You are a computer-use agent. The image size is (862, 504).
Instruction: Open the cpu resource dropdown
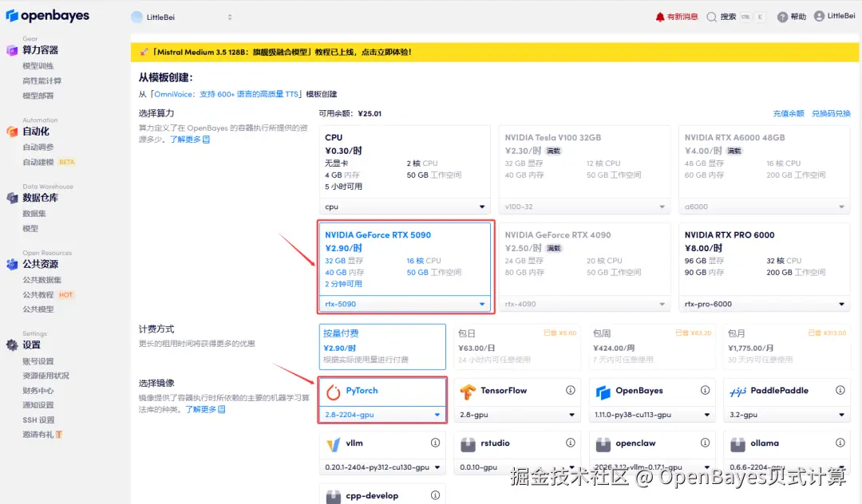click(x=405, y=207)
